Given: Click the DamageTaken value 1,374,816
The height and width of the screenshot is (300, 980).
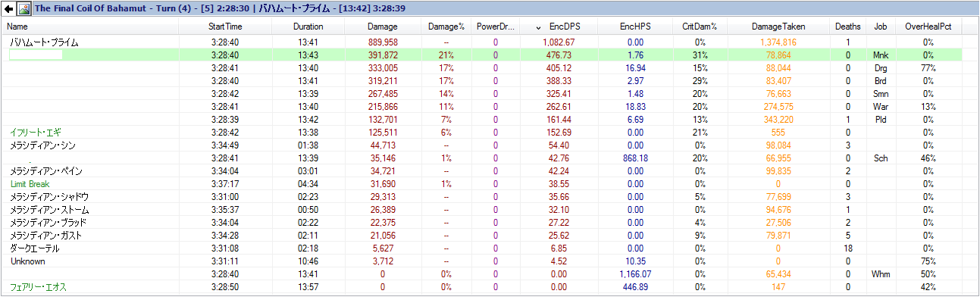Looking at the screenshot, I should point(778,42).
